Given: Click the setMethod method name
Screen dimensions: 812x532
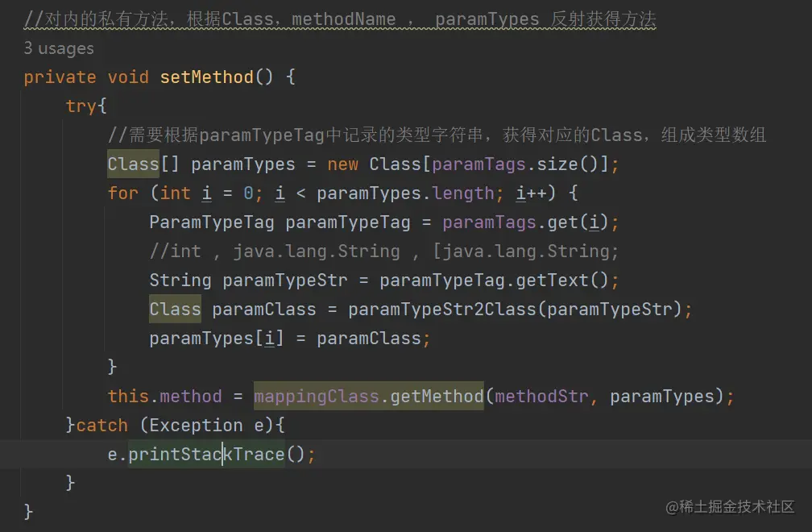Looking at the screenshot, I should 206,77.
